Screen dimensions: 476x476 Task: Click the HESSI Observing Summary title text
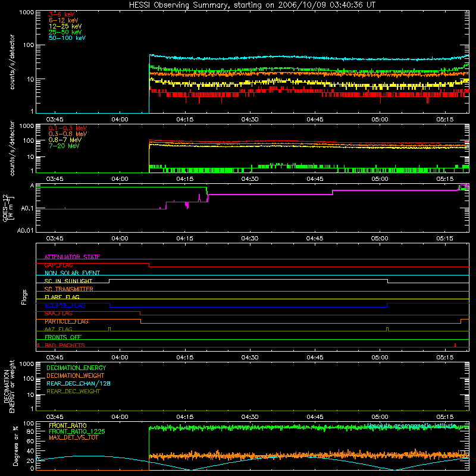click(x=252, y=5)
